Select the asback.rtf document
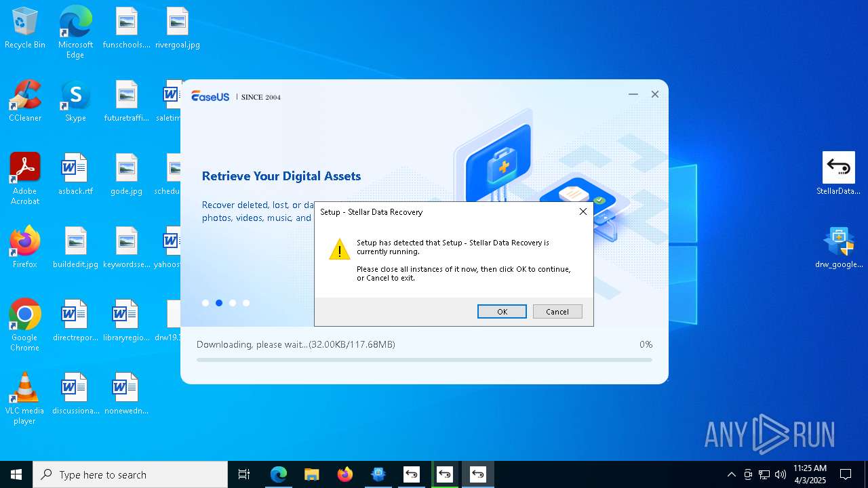The image size is (868, 488). click(75, 174)
